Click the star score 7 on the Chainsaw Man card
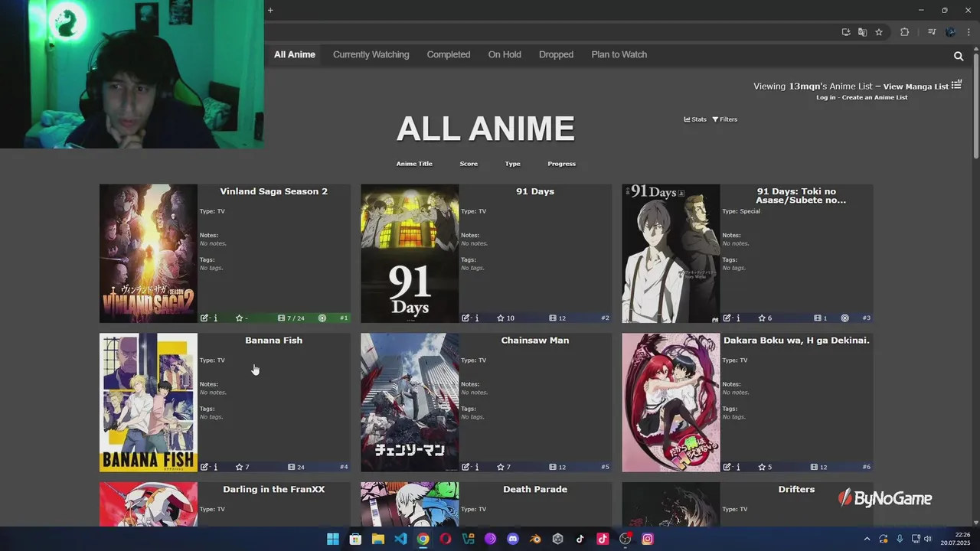980x551 pixels. point(504,467)
